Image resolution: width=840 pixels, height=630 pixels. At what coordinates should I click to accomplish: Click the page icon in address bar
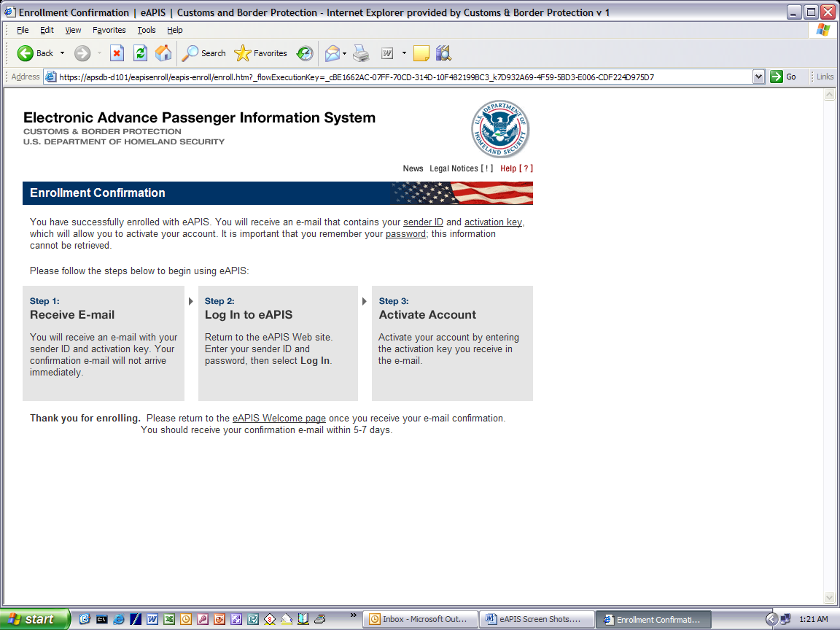tap(51, 77)
